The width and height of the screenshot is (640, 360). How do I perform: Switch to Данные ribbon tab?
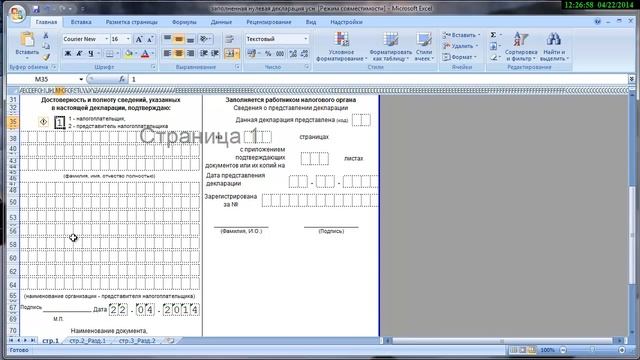222,22
